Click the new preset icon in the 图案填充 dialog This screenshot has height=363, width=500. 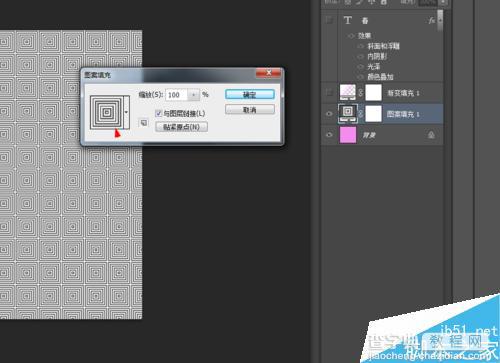click(x=143, y=123)
